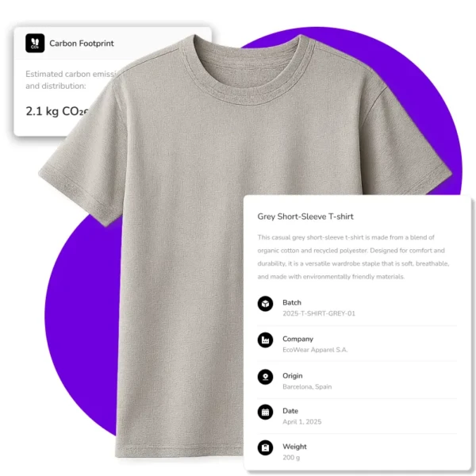This screenshot has height=476, width=476.
Task: Click the Origin location pin icon
Action: pos(265,377)
